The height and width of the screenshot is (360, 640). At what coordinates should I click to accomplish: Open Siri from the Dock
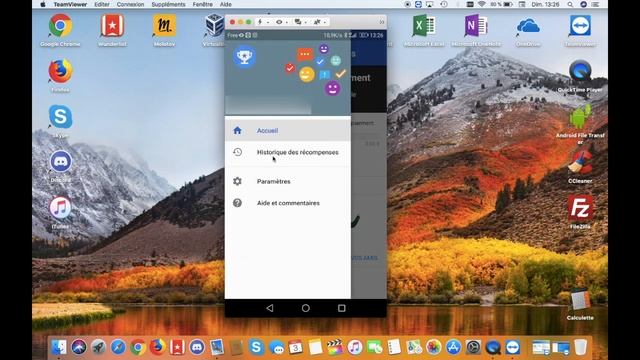[x=79, y=347]
